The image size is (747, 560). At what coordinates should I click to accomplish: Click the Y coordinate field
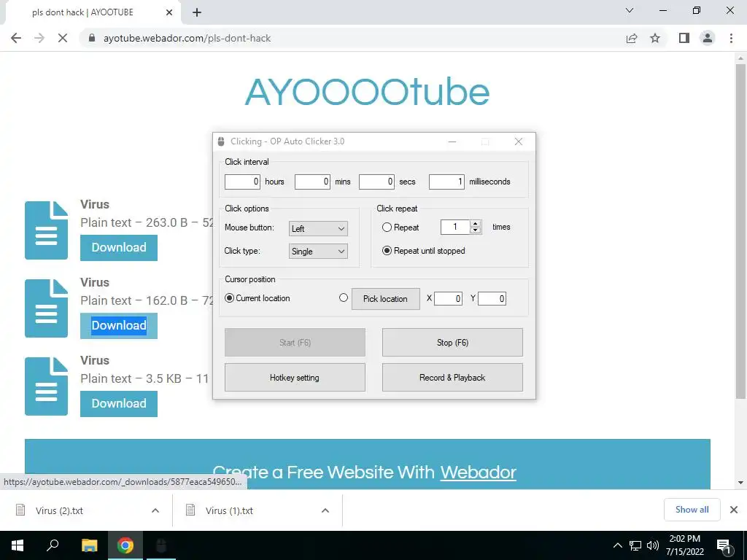492,298
